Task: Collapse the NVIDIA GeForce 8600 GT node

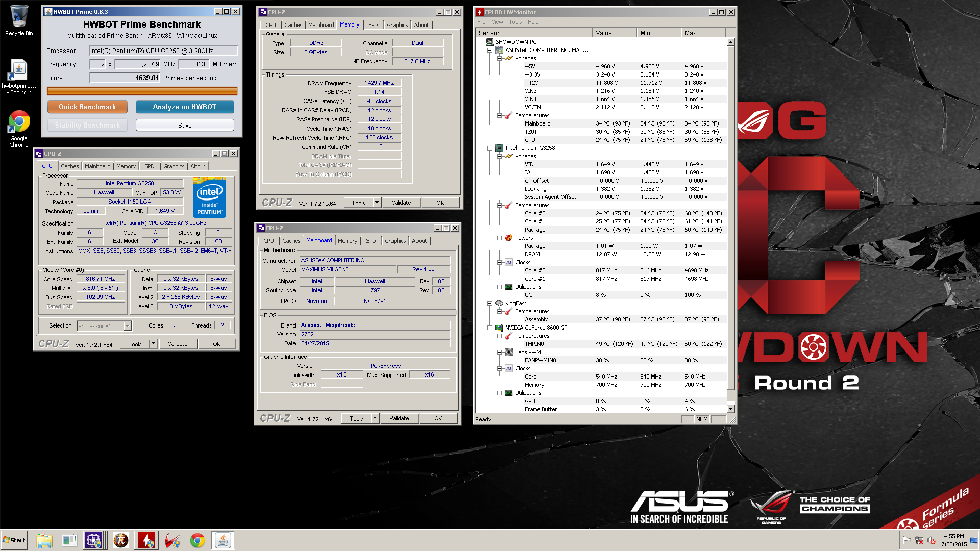Action: coord(490,328)
